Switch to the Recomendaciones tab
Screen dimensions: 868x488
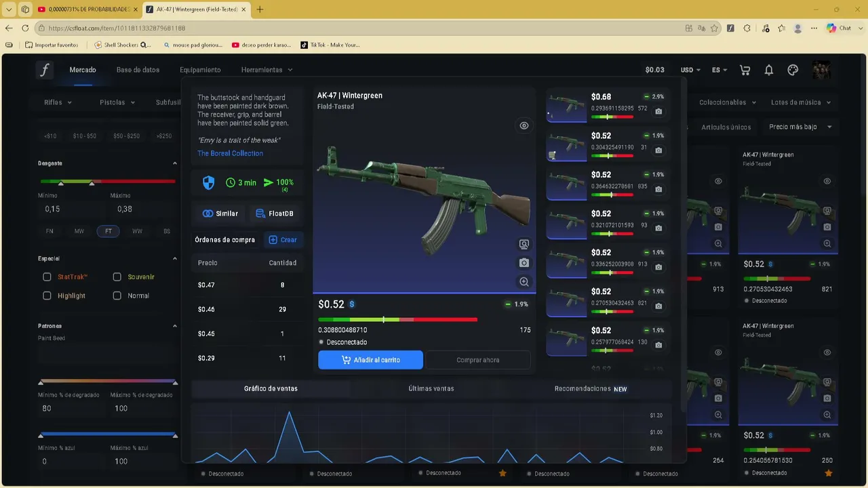[x=591, y=389]
